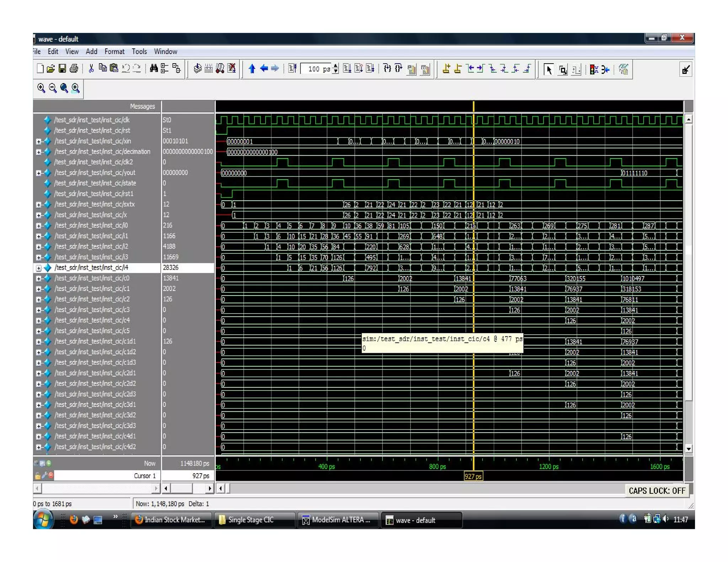Screen dimensions: 728x562
Task: Click the Zoom Full dark magnifier icon
Action: (x=64, y=88)
